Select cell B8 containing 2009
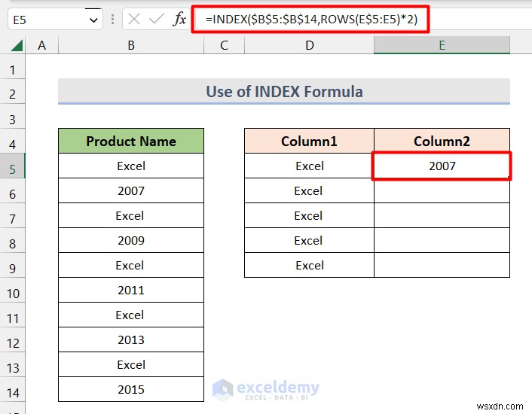The width and height of the screenshot is (532, 414). click(x=131, y=240)
